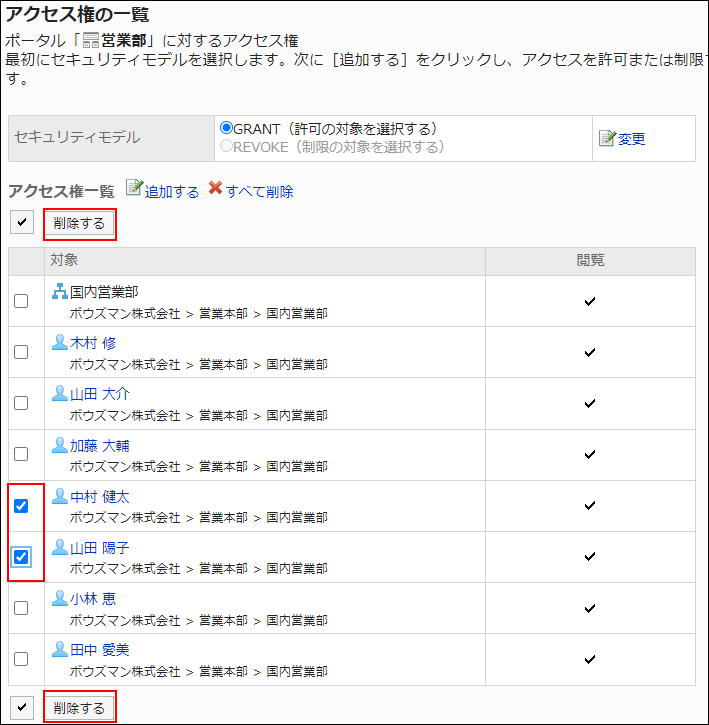Image resolution: width=709 pixels, height=725 pixels.
Task: Open user 中村 健太 link
Action: tap(100, 497)
